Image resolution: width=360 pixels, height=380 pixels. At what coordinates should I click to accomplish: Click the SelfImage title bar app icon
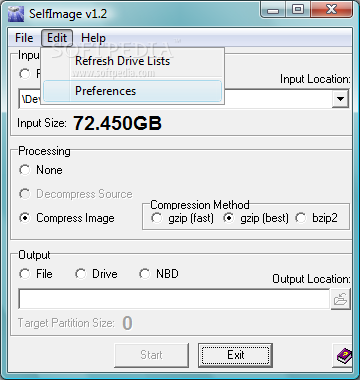pyautogui.click(x=16, y=13)
